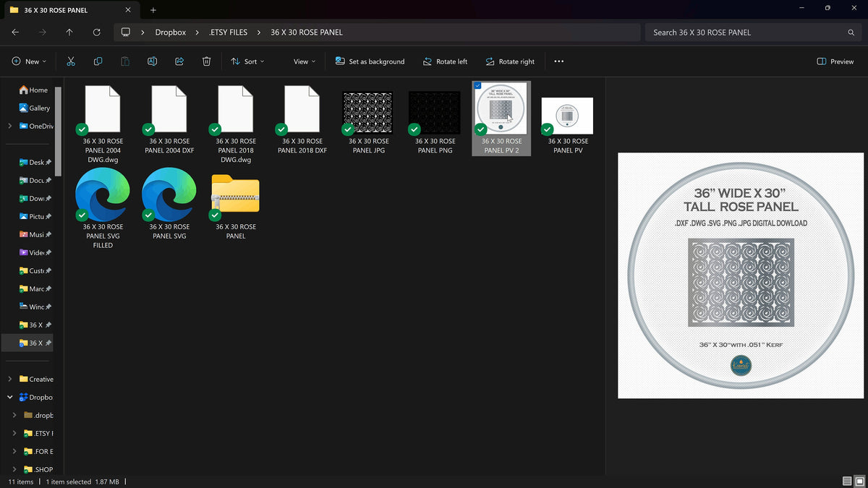Switch to large thumbnails view icon
The height and width of the screenshot is (488, 868).
pyautogui.click(x=860, y=481)
